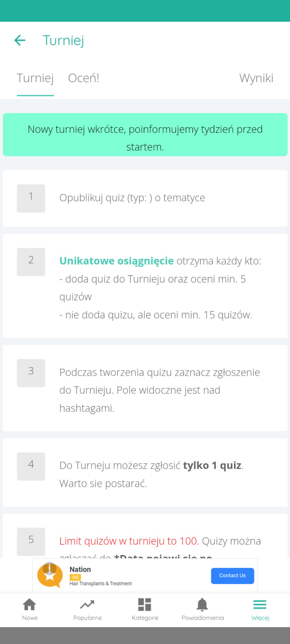Click the Unikatowe osiągnięcie link
This screenshot has width=290, height=644.
[x=117, y=261]
